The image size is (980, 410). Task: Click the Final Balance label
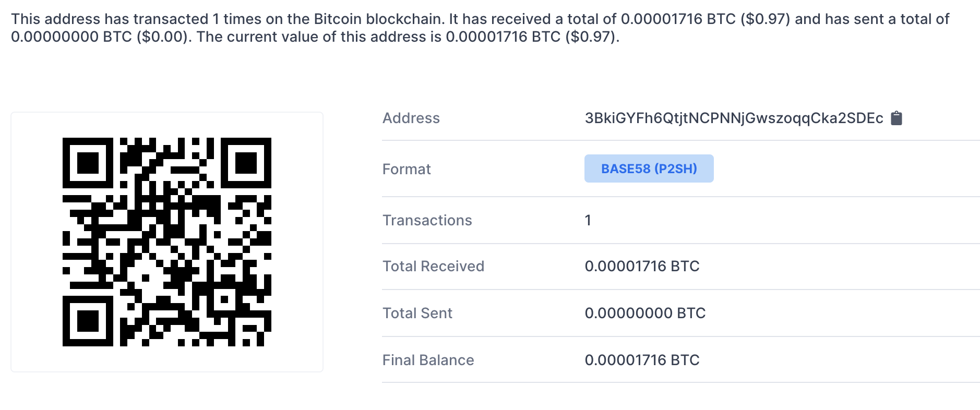[x=428, y=360]
